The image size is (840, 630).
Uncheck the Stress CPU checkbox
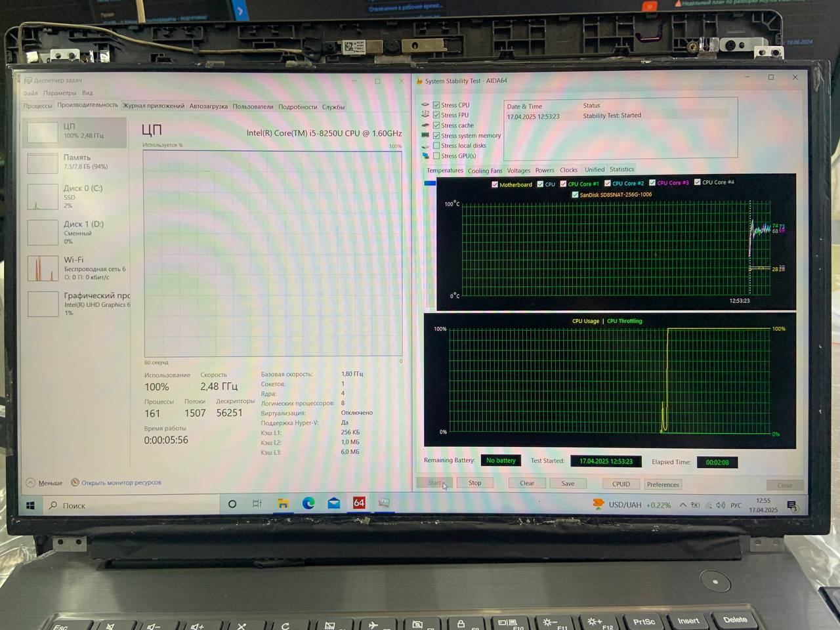coord(436,105)
